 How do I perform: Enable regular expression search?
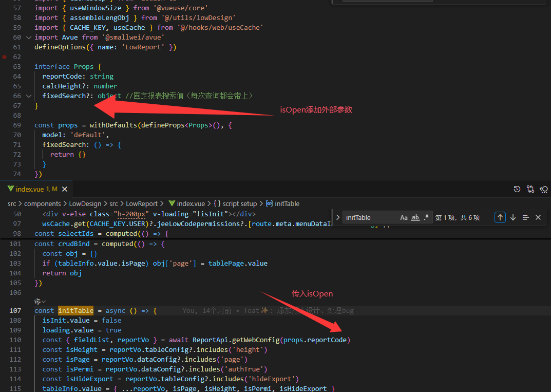point(427,217)
